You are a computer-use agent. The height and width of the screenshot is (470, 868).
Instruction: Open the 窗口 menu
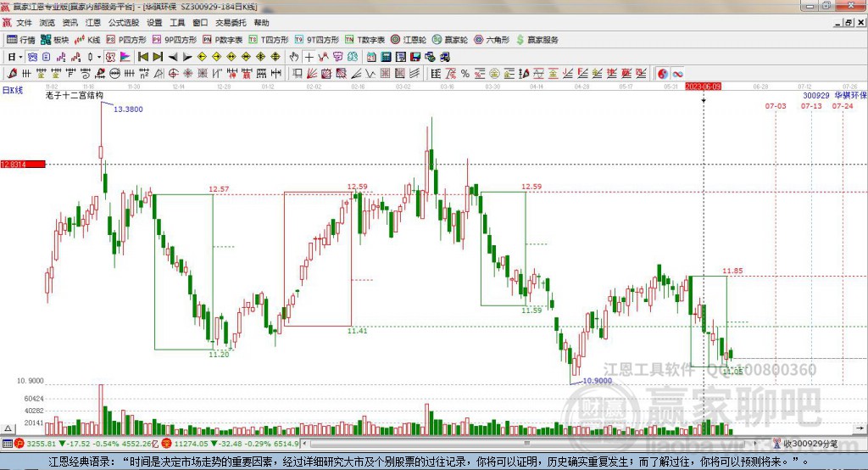(x=200, y=23)
